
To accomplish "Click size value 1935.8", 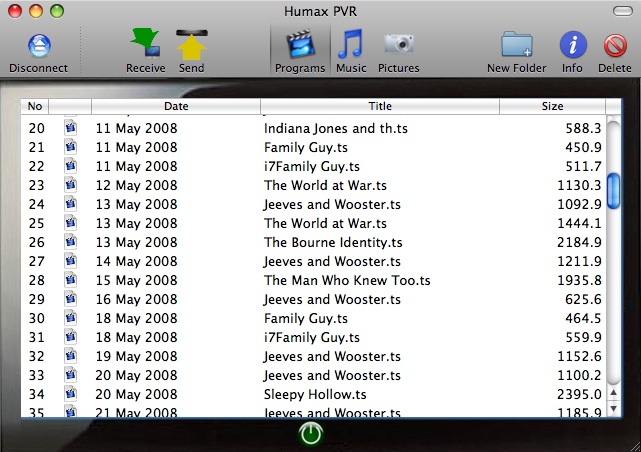I will point(579,280).
